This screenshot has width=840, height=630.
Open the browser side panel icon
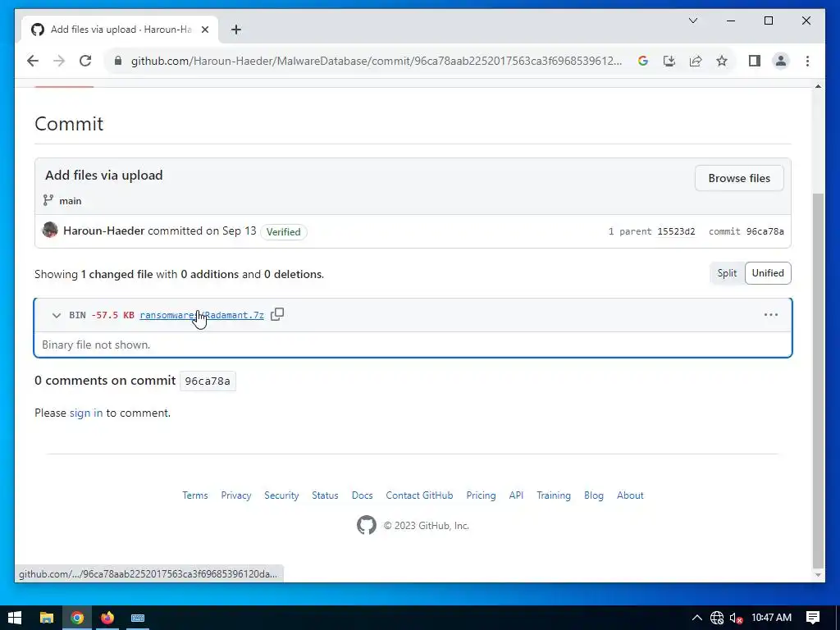coord(755,61)
